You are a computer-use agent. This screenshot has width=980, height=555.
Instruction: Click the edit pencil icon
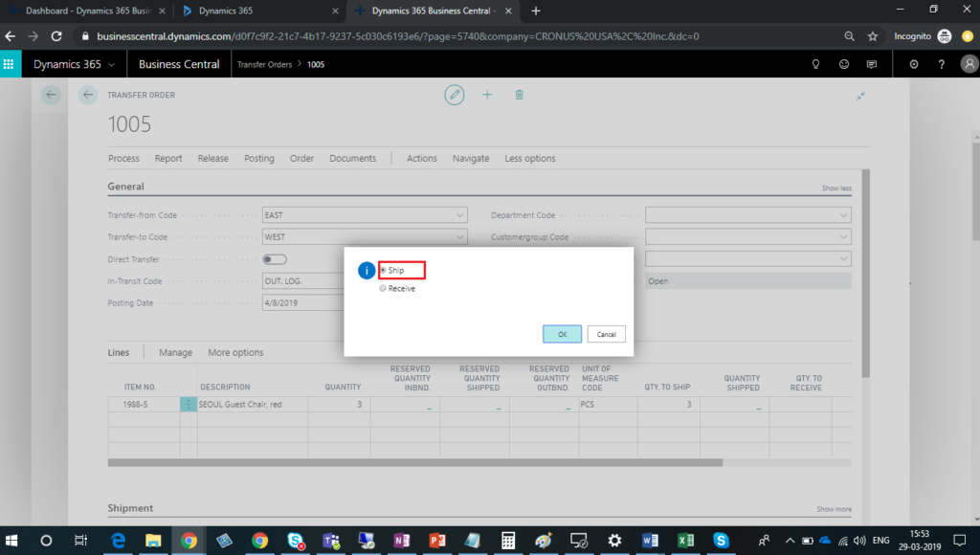pos(455,95)
